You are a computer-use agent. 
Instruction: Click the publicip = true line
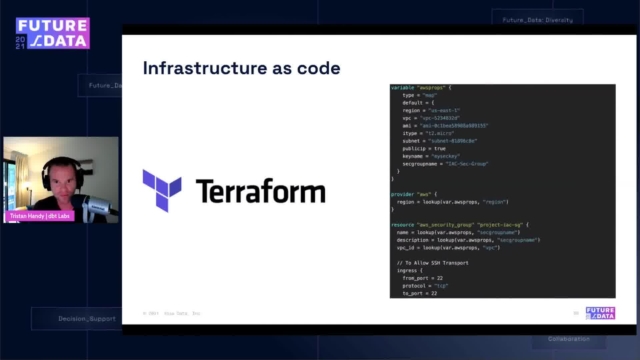tap(424, 149)
